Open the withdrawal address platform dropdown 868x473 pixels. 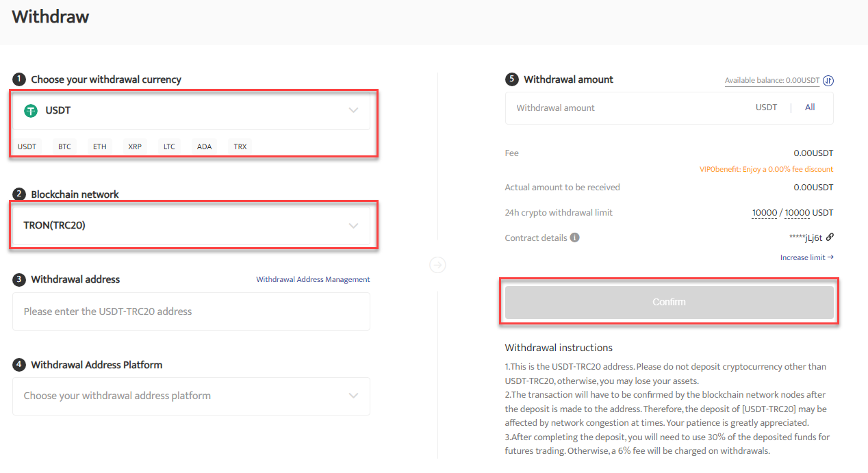tap(191, 396)
